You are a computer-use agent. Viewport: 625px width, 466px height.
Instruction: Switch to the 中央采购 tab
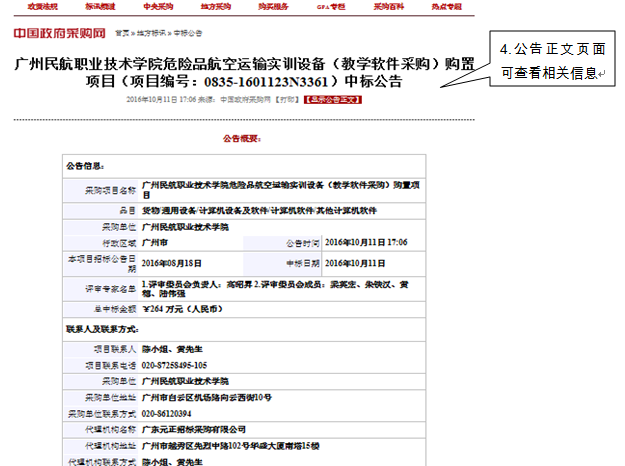click(158, 6)
